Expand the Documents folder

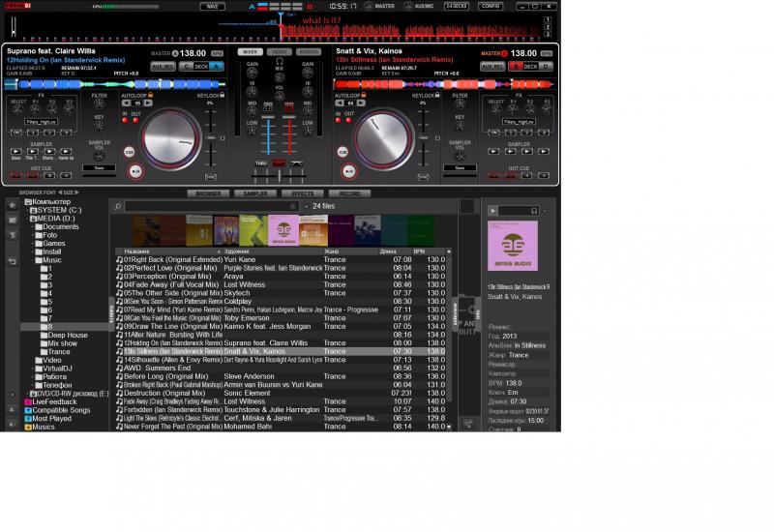tap(34, 227)
